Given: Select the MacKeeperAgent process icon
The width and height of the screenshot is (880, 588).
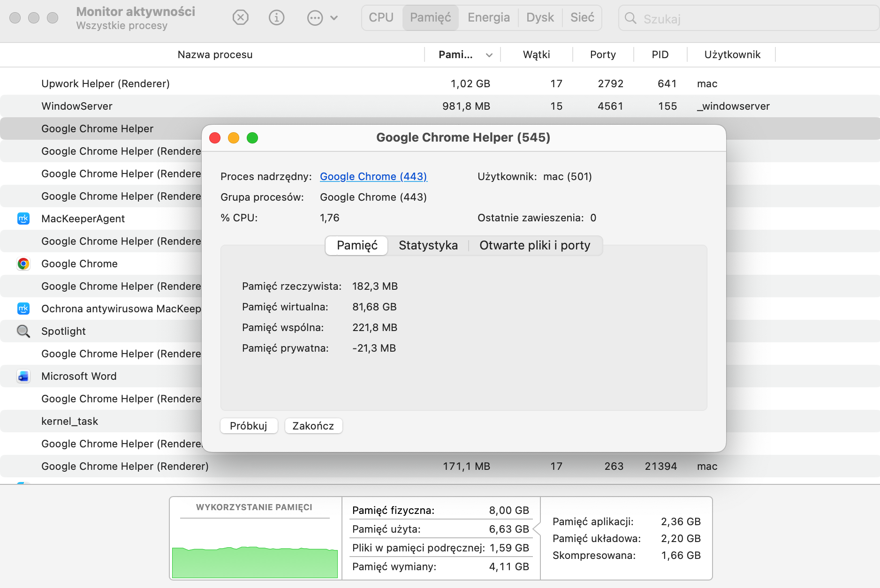Looking at the screenshot, I should [23, 219].
